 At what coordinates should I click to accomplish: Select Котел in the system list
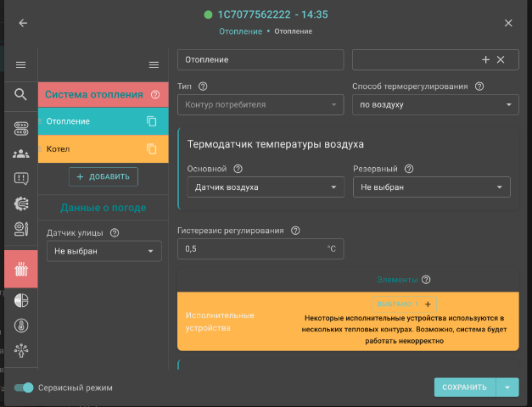[x=89, y=149]
